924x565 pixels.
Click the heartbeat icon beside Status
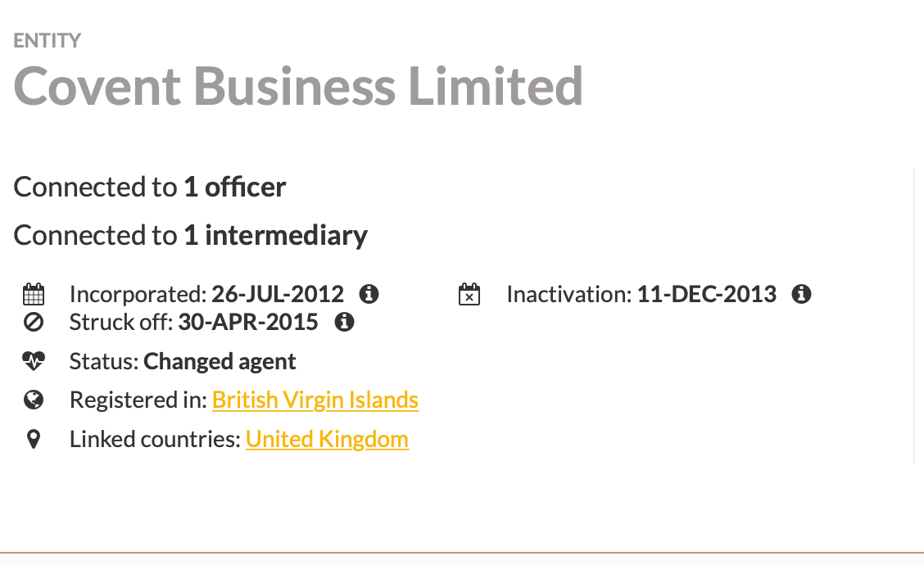(x=34, y=361)
